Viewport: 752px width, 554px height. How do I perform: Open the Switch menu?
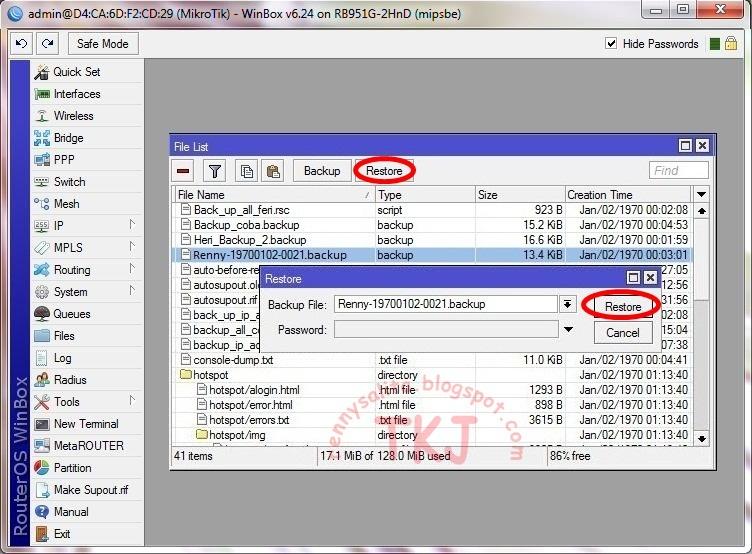[70, 182]
